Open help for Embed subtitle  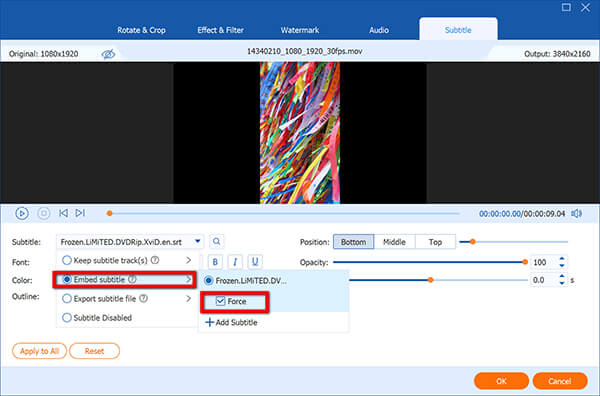click(x=132, y=280)
